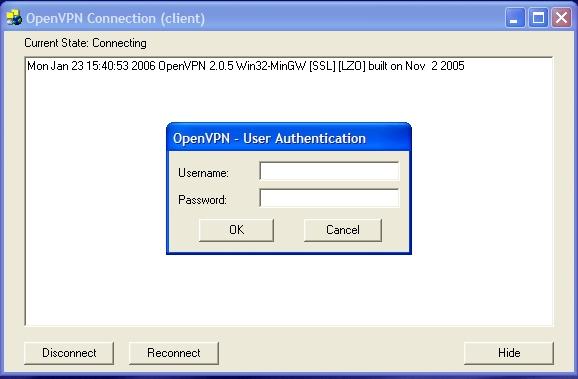Viewport: 578px width, 379px height.
Task: Click the 'Username:' label
Action: click(x=203, y=173)
